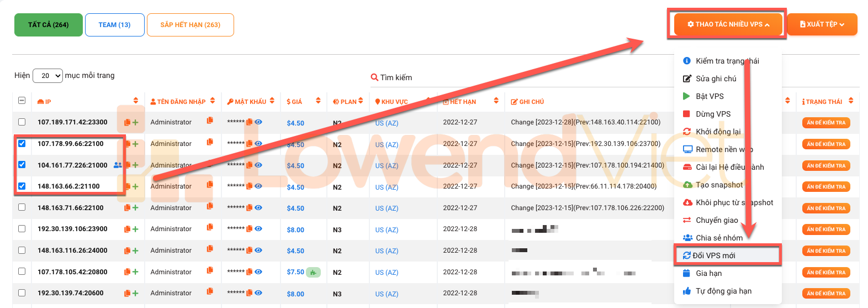The image size is (868, 308).
Task: Collapse the THAO TÁC NHIỀU VPS menu
Action: point(728,24)
